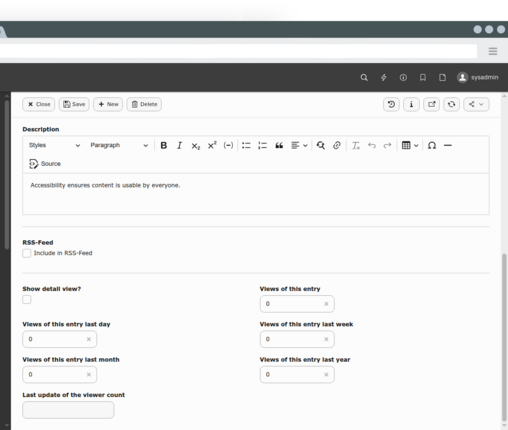
Task: Open the browser hamburger menu
Action: click(x=493, y=51)
